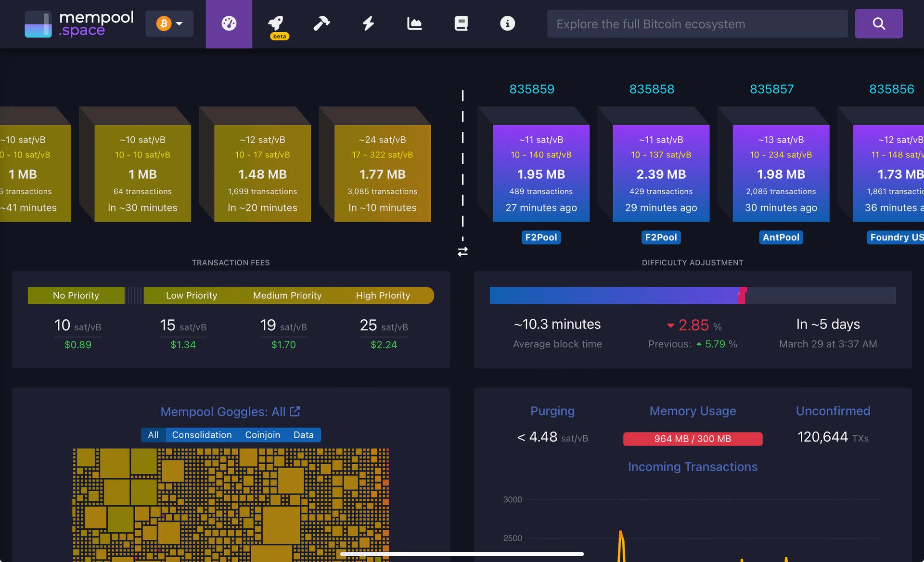Image resolution: width=924 pixels, height=562 pixels.
Task: Click the ~10.3 minutes average block time
Action: [557, 324]
